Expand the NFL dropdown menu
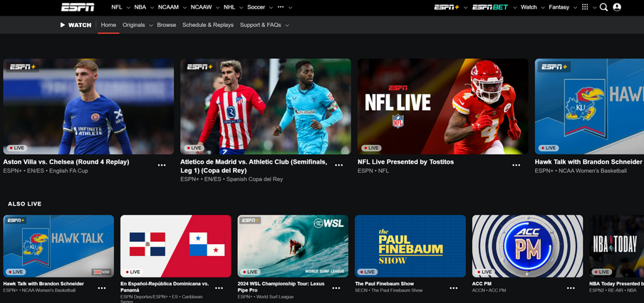Image resolution: width=644 pixels, height=303 pixels. point(128,7)
